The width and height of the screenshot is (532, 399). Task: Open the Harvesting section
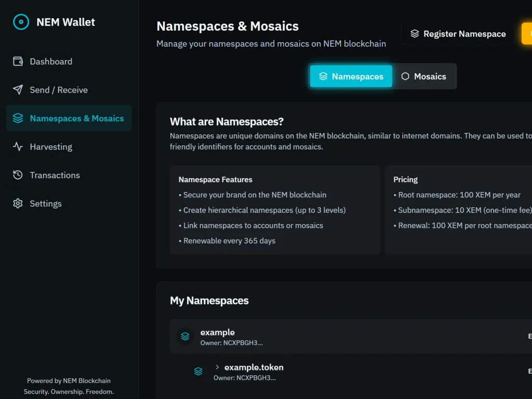pos(69,147)
